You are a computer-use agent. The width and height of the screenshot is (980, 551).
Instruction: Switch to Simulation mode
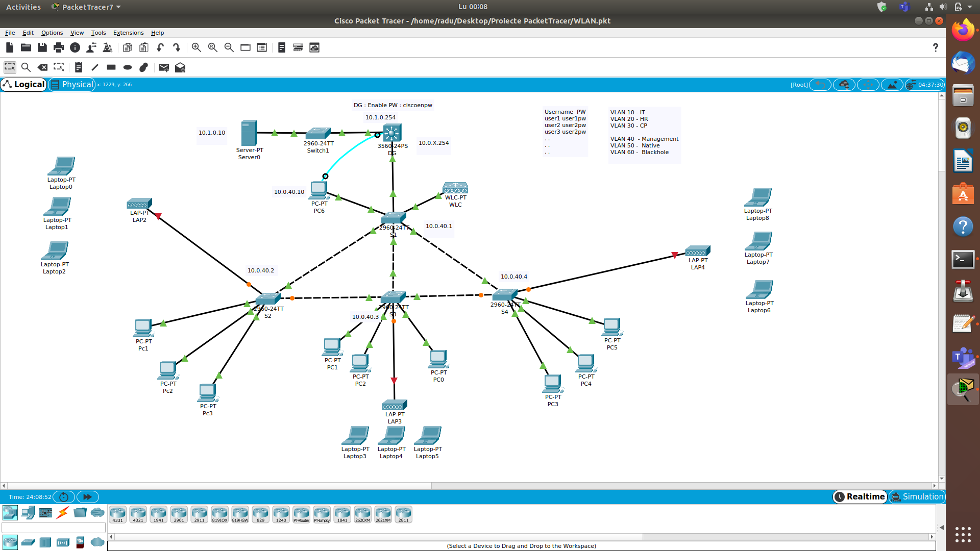tap(917, 496)
